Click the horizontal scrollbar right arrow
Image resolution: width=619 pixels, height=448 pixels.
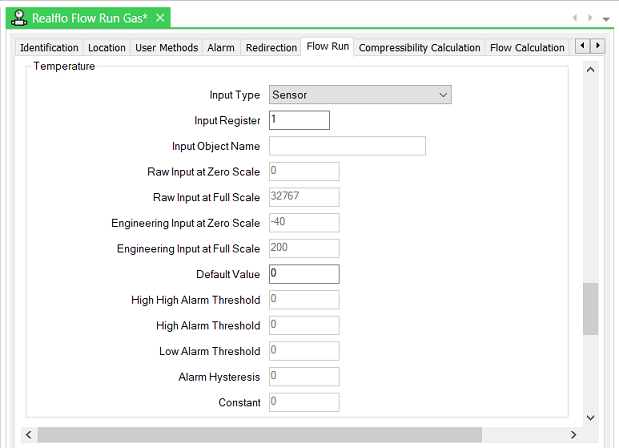pyautogui.click(x=573, y=435)
